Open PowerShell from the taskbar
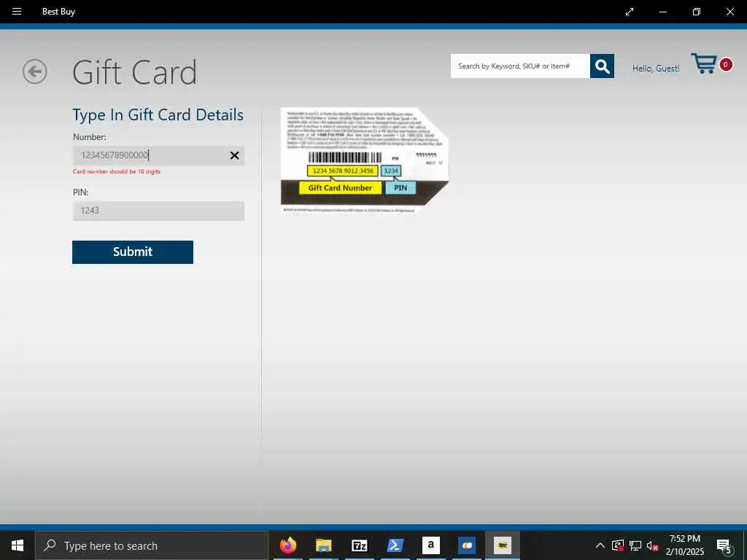 [x=395, y=545]
